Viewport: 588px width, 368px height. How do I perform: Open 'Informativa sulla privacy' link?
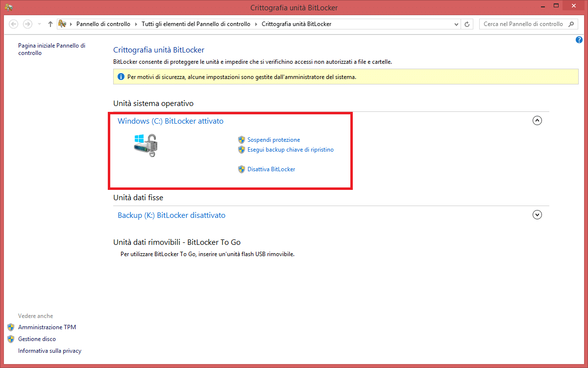(49, 351)
